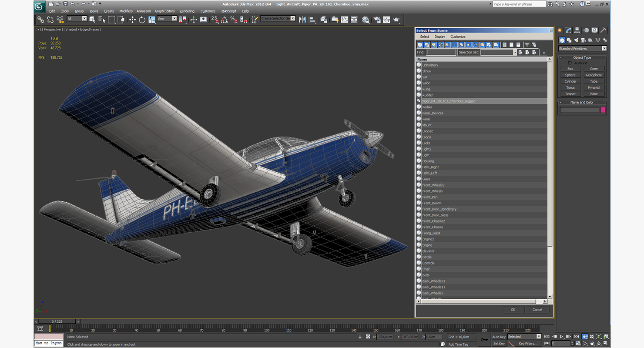Open reference coordinate system View dropdown
644x348 pixels.
(x=167, y=18)
